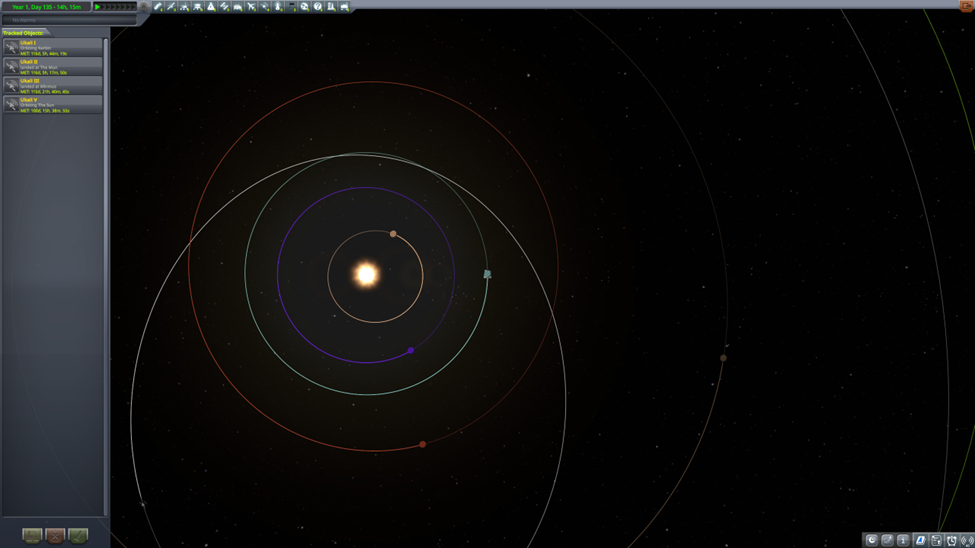The width and height of the screenshot is (975, 548).
Task: Exit the tracking station via orange corner button
Action: [x=966, y=6]
